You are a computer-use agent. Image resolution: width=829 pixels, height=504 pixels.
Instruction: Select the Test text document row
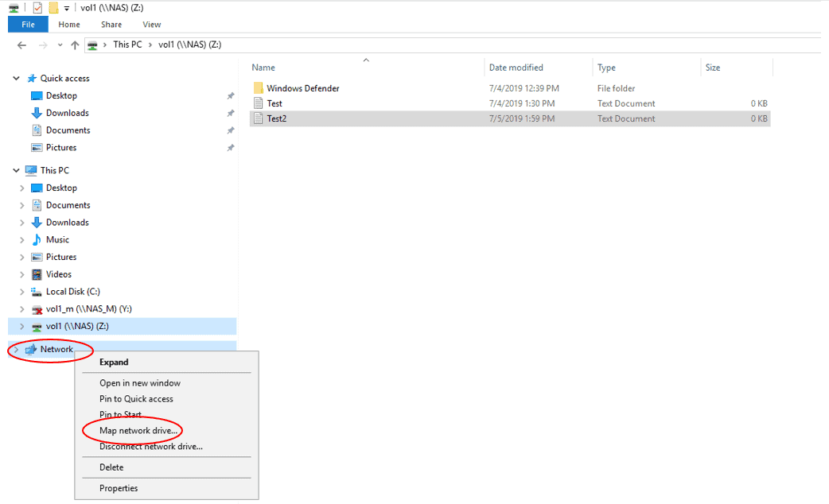(274, 103)
